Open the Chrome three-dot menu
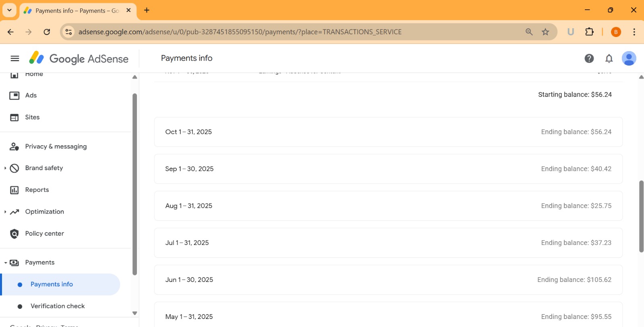This screenshot has width=644, height=327. coord(634,32)
